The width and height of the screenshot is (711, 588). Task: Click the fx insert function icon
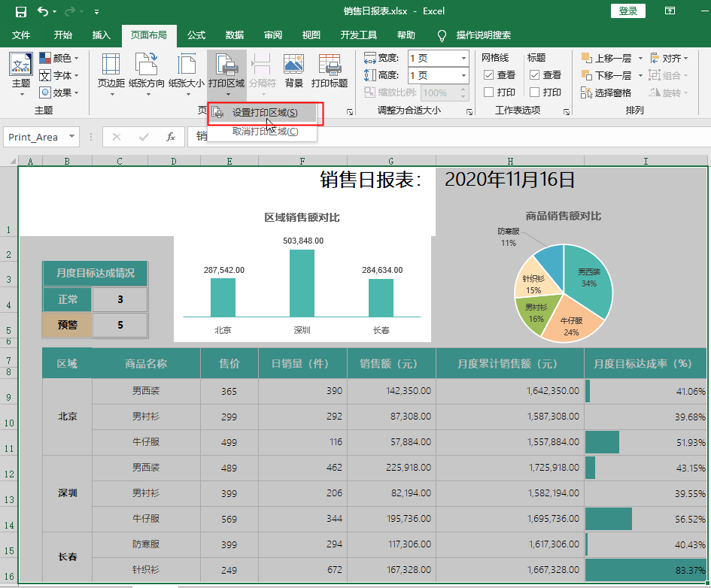click(171, 137)
